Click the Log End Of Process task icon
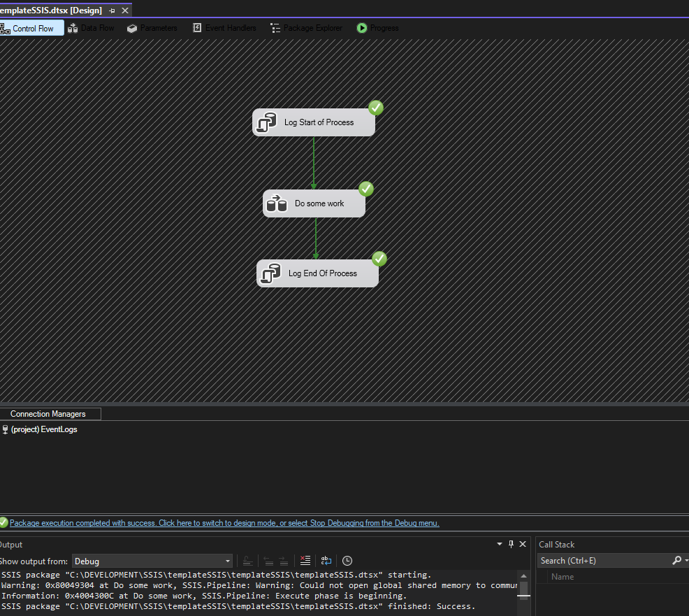Image resolution: width=689 pixels, height=616 pixels. 270,273
